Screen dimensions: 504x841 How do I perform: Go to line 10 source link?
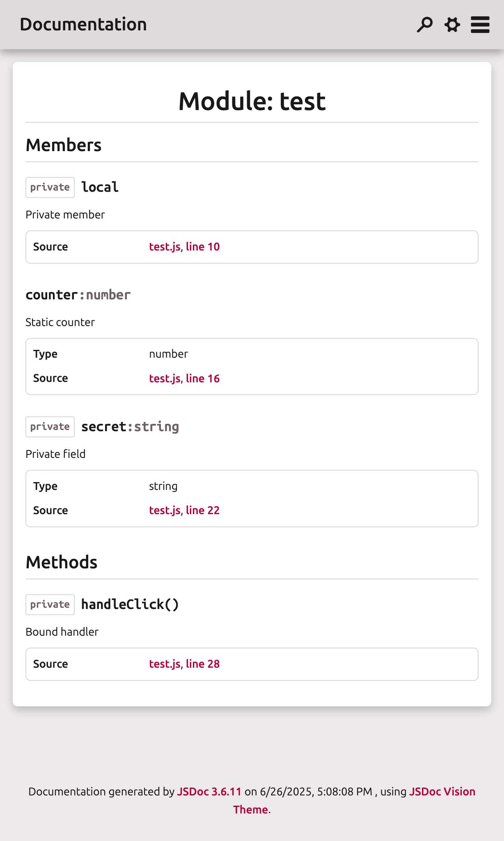(203, 247)
